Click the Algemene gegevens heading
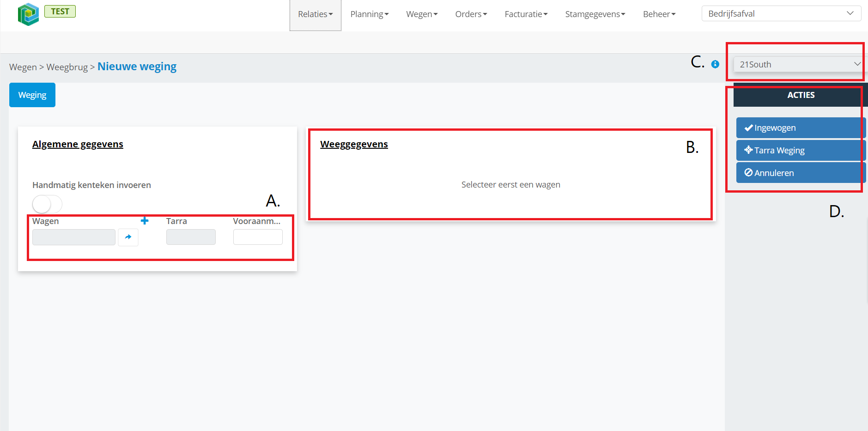The width and height of the screenshot is (868, 431). 78,144
